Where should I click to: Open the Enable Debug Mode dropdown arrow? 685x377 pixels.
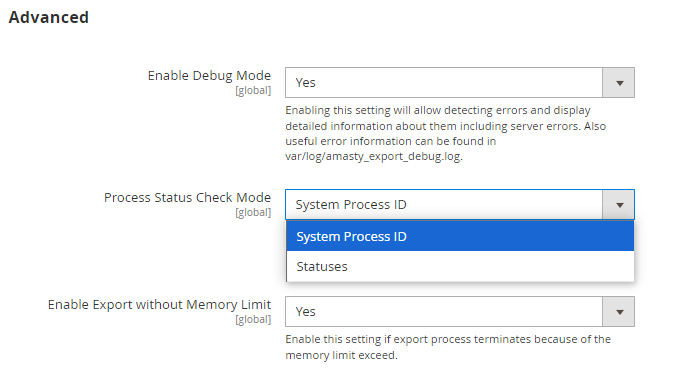click(619, 83)
